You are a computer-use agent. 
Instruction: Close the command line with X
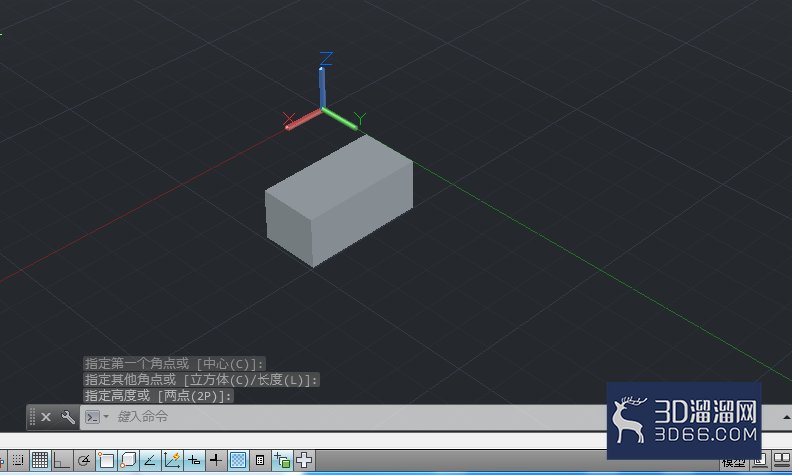(x=46, y=417)
